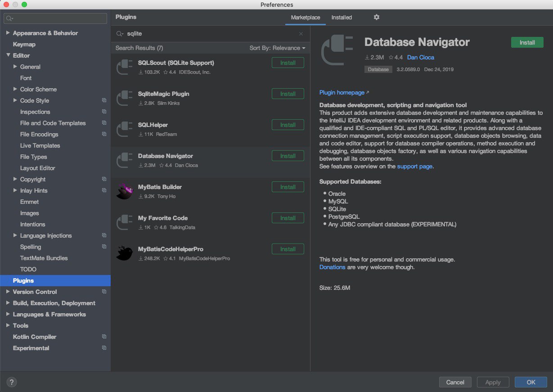Click project-level icon beside Copyright

pos(104,179)
